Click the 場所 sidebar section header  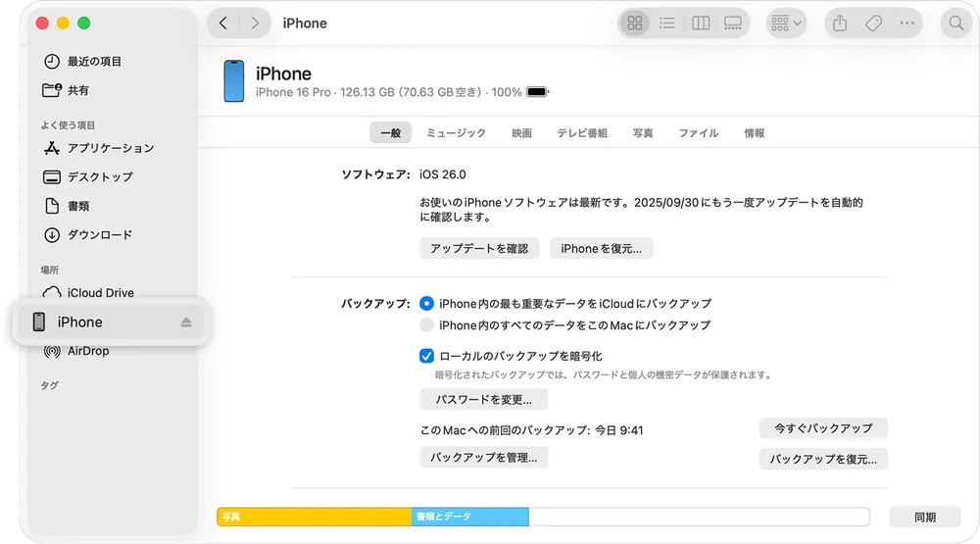coord(49,271)
